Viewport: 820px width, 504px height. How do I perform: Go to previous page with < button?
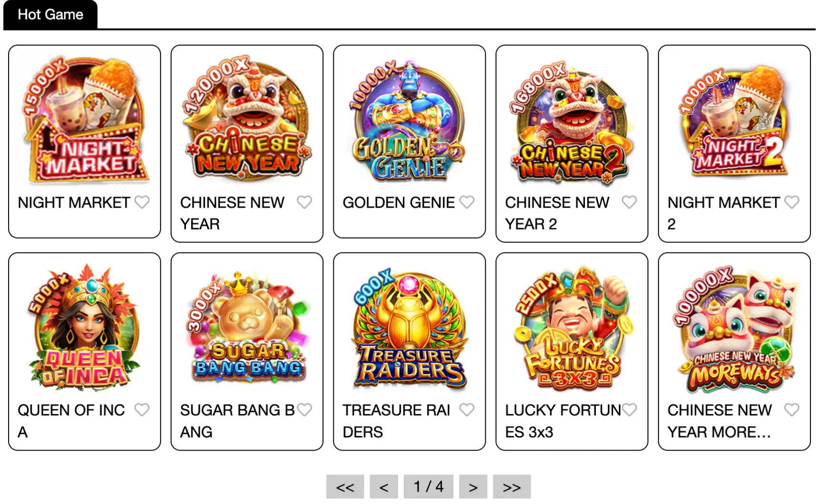pos(384,487)
